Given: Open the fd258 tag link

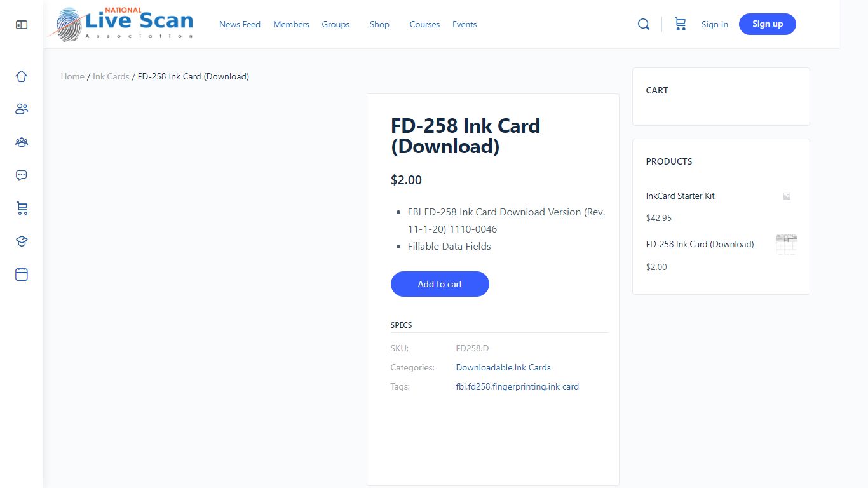Looking at the screenshot, I should click(x=479, y=386).
